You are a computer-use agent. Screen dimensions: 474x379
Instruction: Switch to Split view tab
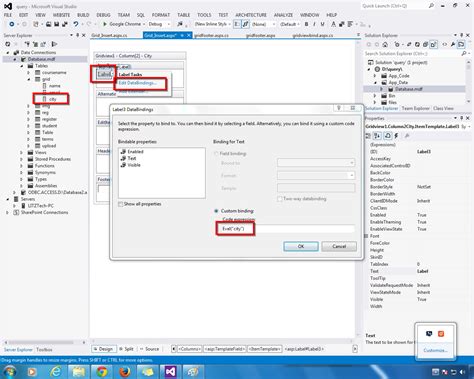coord(126,349)
